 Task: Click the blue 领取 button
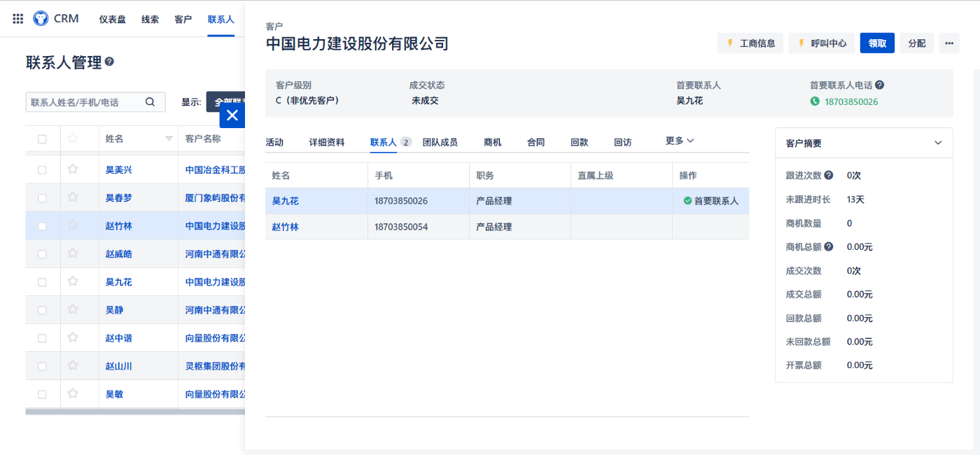pos(877,43)
